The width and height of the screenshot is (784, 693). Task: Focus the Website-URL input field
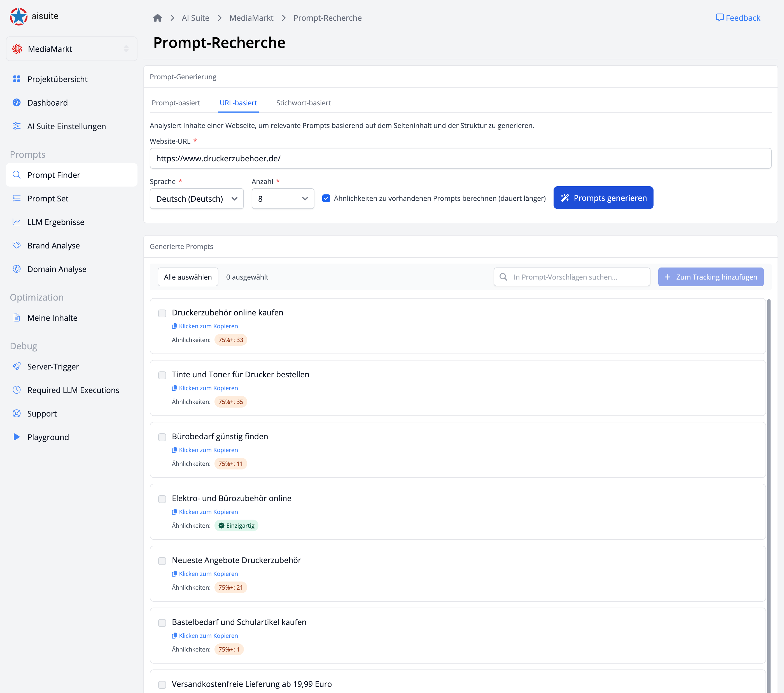point(460,159)
